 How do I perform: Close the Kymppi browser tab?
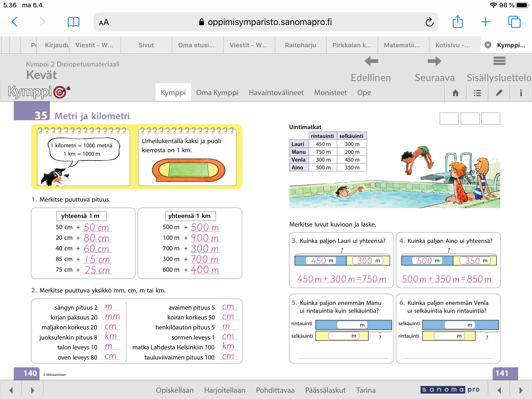tap(488, 45)
